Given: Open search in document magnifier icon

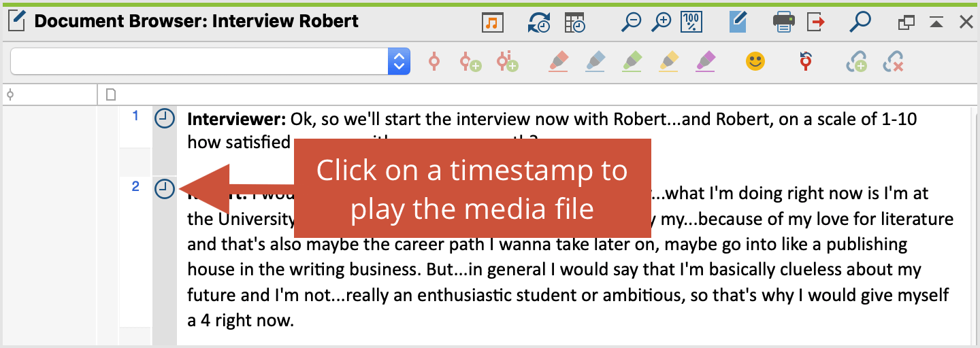Looking at the screenshot, I should pyautogui.click(x=860, y=22).
